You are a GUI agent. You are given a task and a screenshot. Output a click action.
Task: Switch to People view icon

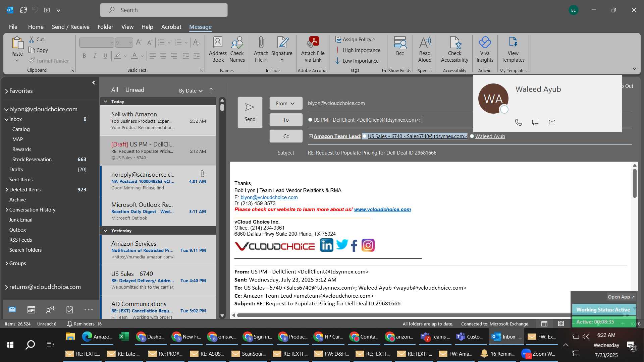[x=50, y=310]
